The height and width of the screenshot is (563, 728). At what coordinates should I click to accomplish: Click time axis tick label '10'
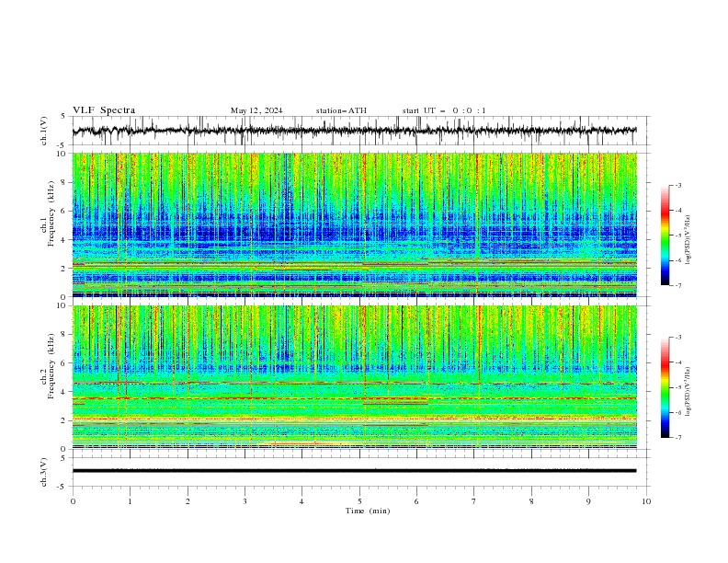pos(646,501)
